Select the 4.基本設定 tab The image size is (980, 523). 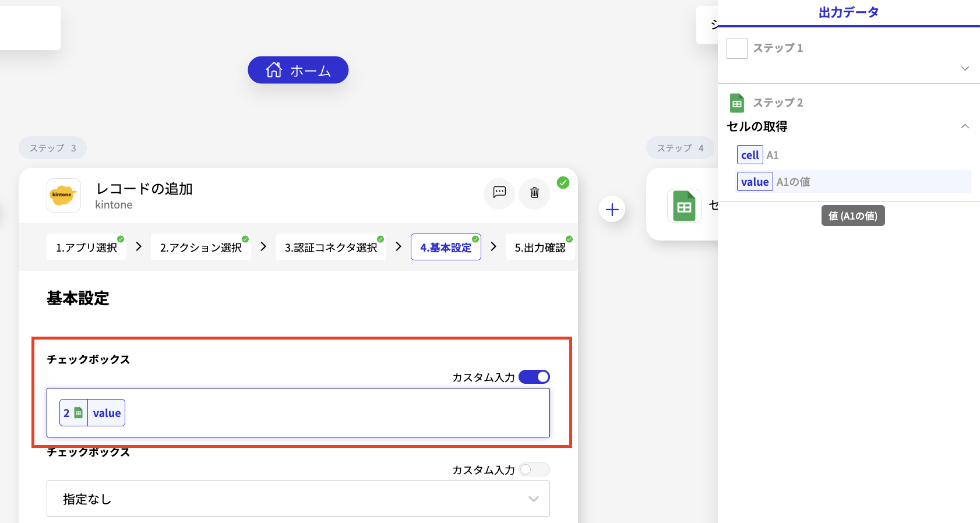(446, 248)
